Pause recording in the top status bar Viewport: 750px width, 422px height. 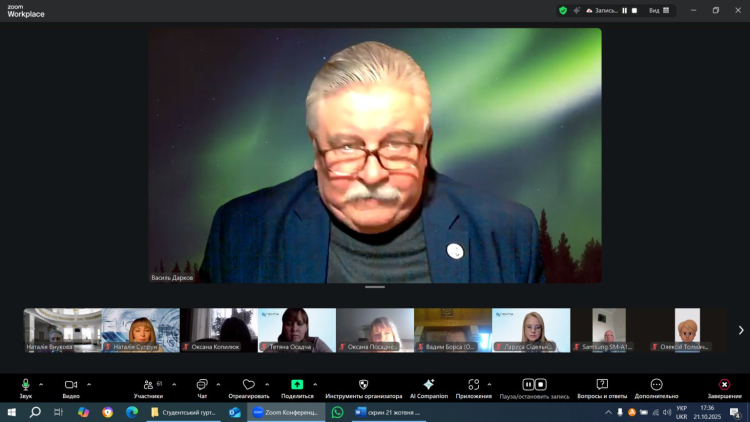click(x=625, y=10)
